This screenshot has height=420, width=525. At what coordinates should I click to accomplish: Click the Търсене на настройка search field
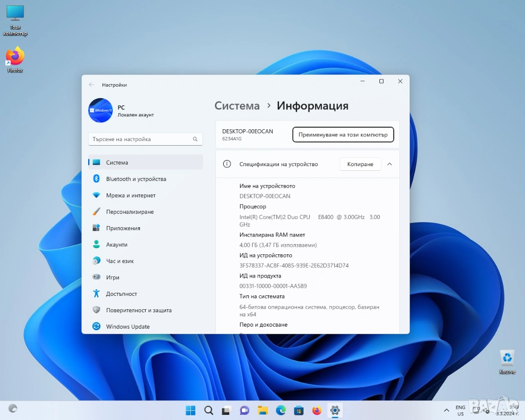pos(140,139)
